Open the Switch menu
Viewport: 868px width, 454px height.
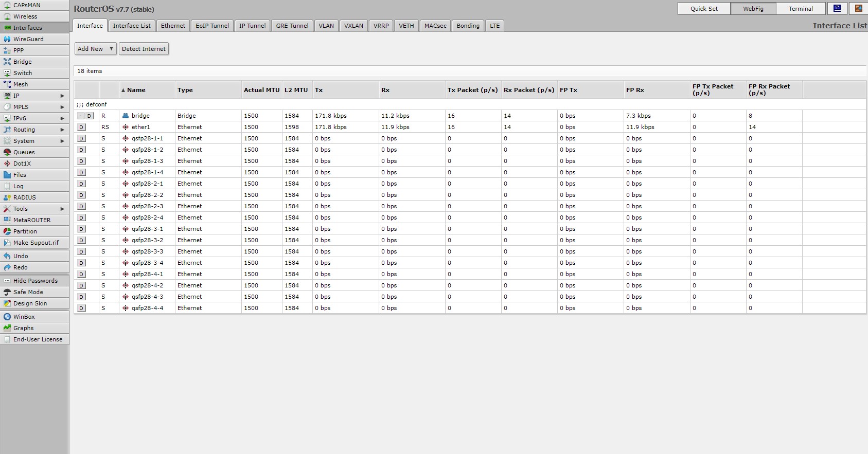[x=34, y=73]
